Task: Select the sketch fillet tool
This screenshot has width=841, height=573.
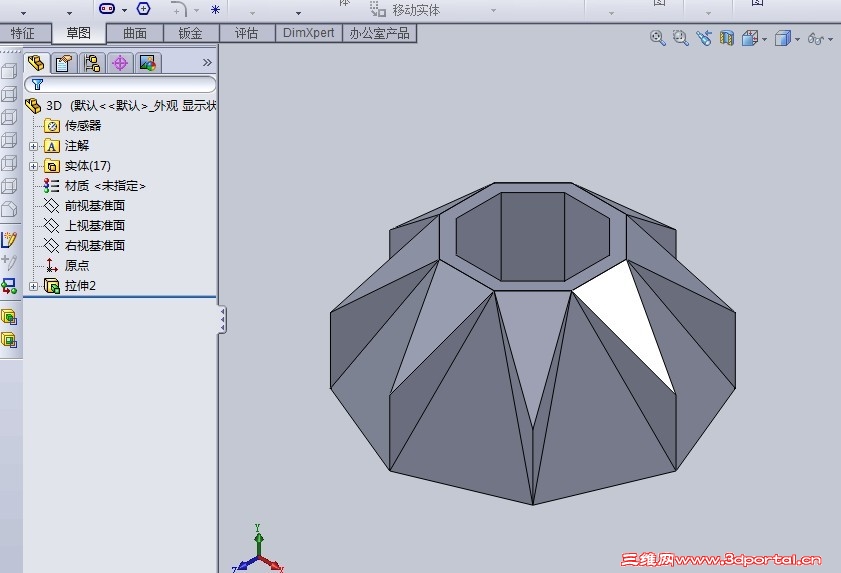Action: (x=179, y=9)
